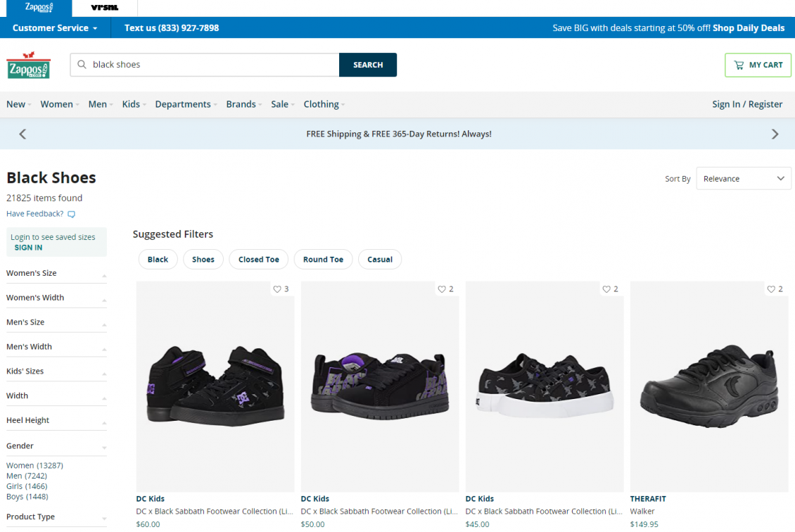Expand the Heel Height filter section
The width and height of the screenshot is (795, 532).
pos(56,419)
